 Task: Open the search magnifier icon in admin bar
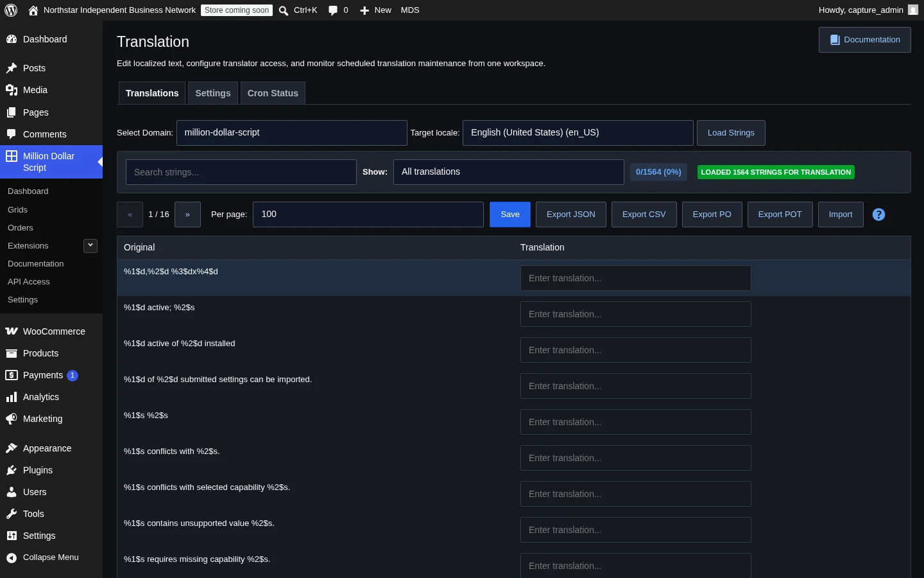[x=284, y=10]
